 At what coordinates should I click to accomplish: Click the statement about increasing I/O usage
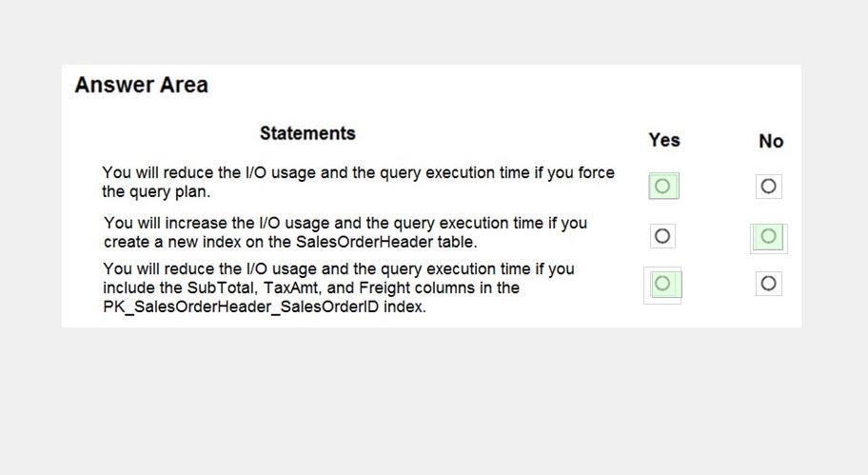tap(345, 232)
